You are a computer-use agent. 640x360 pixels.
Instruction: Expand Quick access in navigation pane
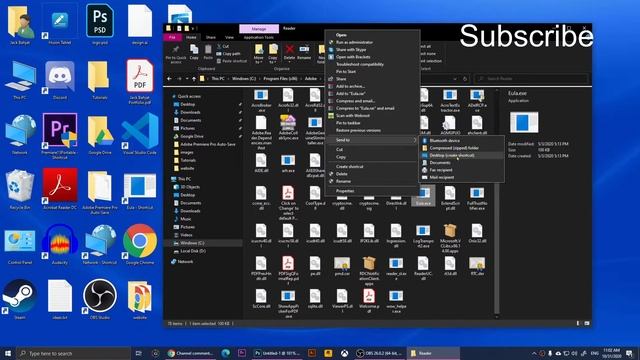(186, 96)
